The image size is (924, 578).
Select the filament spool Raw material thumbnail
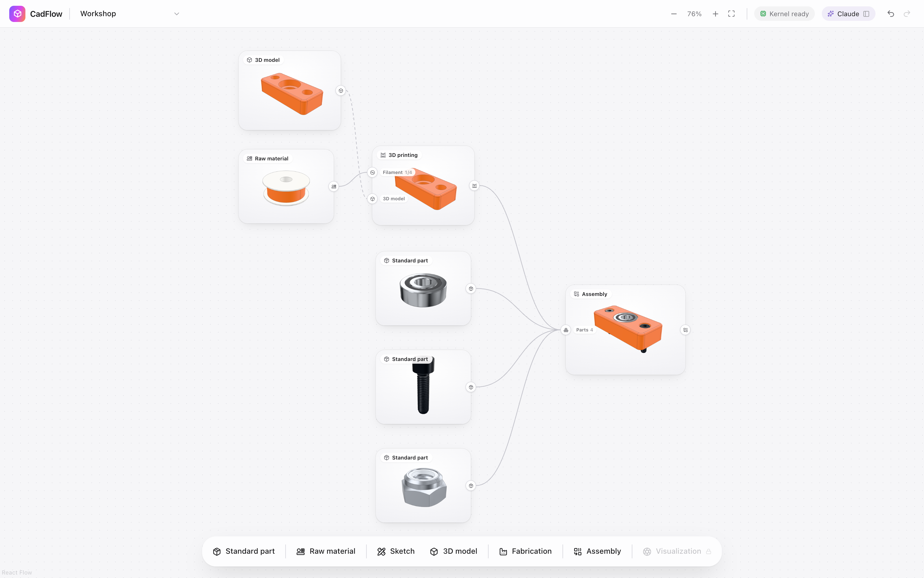[286, 188]
